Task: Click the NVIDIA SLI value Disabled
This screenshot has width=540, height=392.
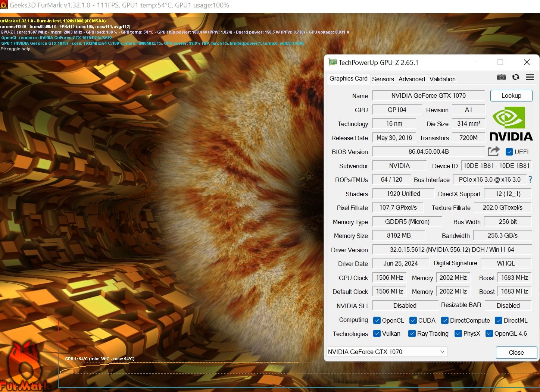Action: point(405,305)
